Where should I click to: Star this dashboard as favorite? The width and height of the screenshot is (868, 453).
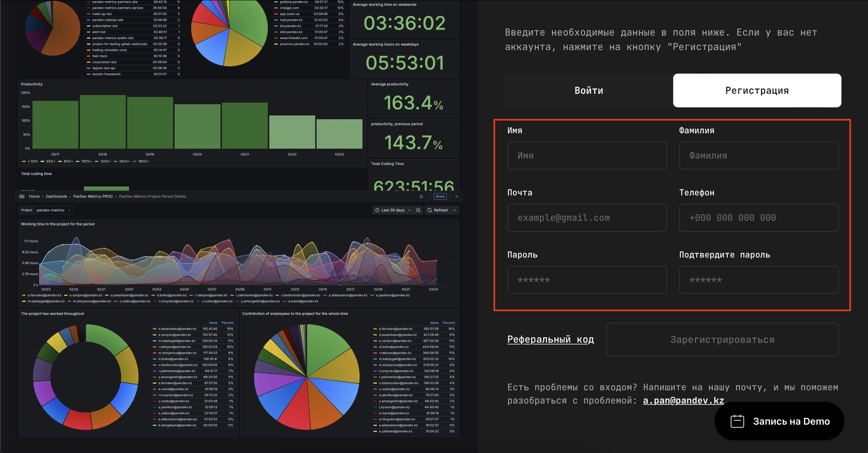click(x=421, y=197)
